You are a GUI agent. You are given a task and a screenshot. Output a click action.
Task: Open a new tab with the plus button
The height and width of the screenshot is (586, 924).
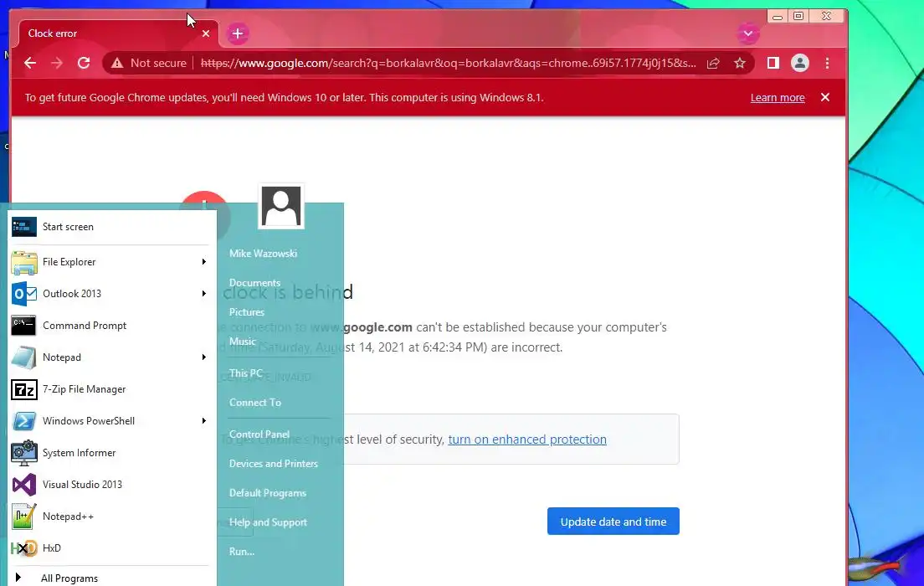point(238,33)
